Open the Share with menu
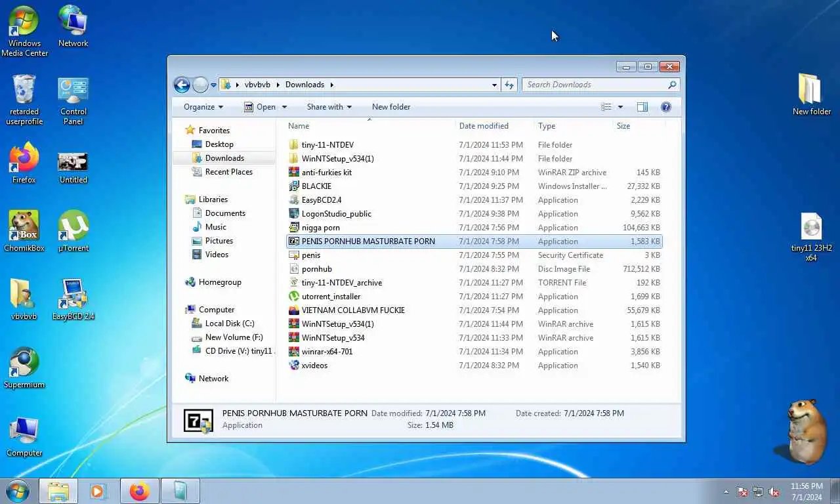This screenshot has height=504, width=840. pyautogui.click(x=329, y=107)
